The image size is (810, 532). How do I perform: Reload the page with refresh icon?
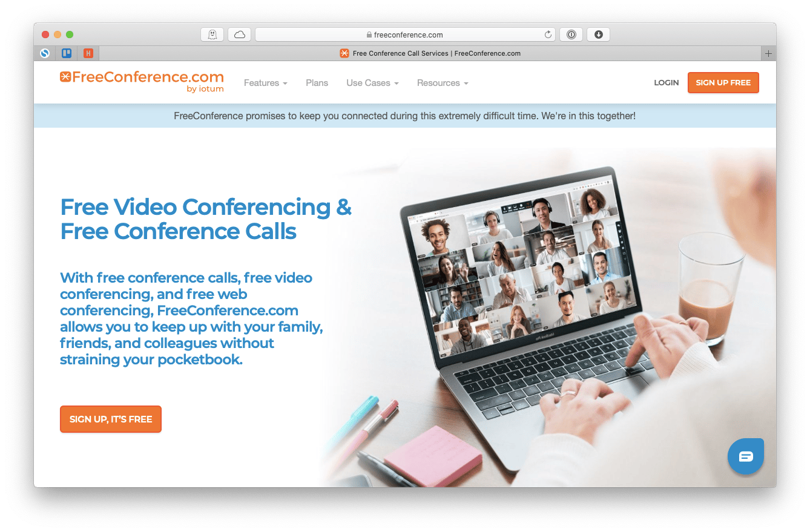tap(548, 34)
